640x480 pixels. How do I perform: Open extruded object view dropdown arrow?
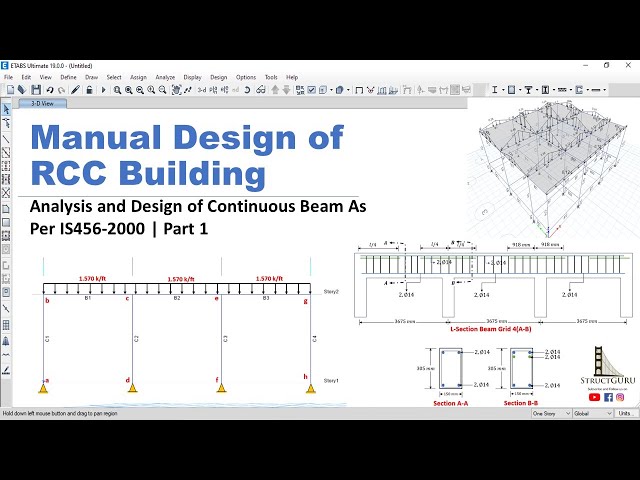pyautogui.click(x=348, y=90)
